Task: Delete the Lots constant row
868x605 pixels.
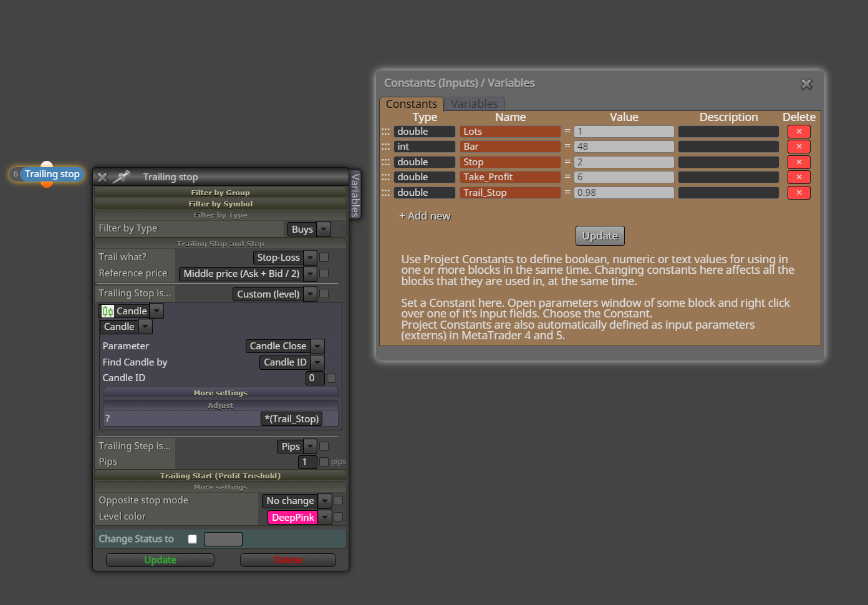Action: tap(799, 132)
